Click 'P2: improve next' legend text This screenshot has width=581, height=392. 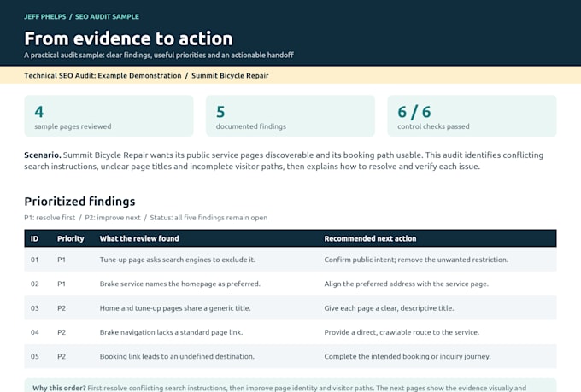coord(113,218)
